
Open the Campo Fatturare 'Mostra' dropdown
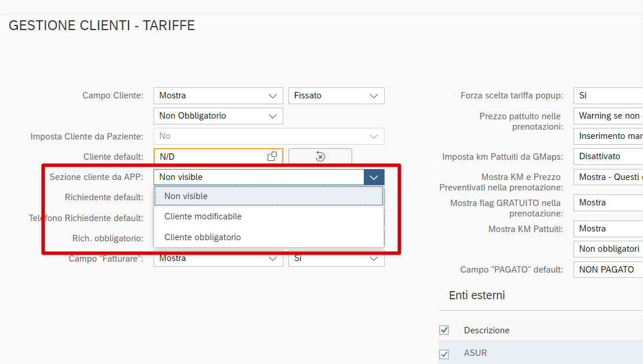point(273,259)
